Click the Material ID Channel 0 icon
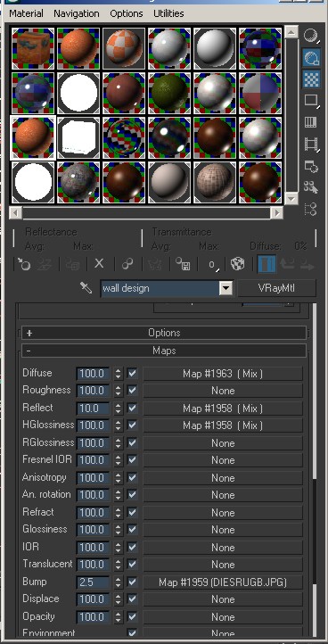The height and width of the screenshot is (644, 328). tap(212, 264)
